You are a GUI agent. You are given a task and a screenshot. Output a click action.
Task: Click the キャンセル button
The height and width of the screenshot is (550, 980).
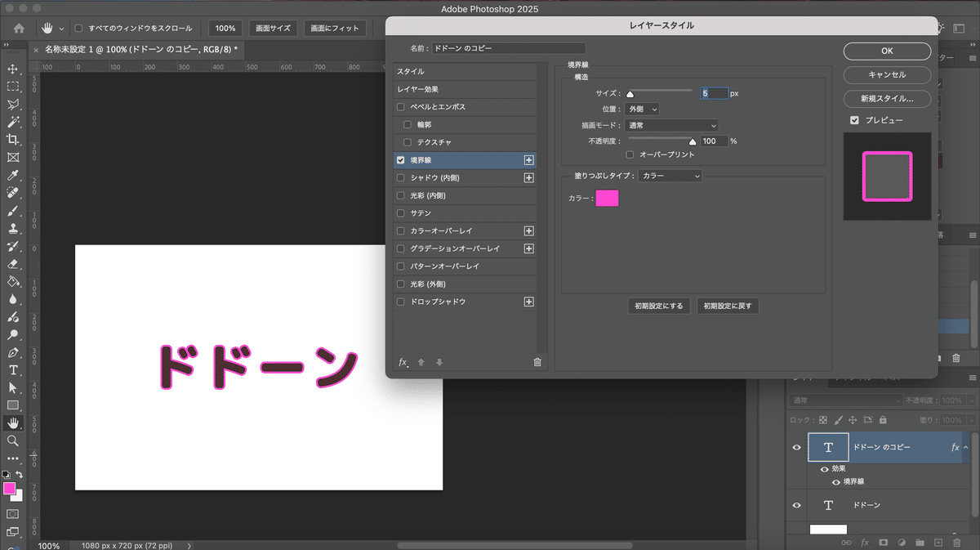click(x=887, y=74)
